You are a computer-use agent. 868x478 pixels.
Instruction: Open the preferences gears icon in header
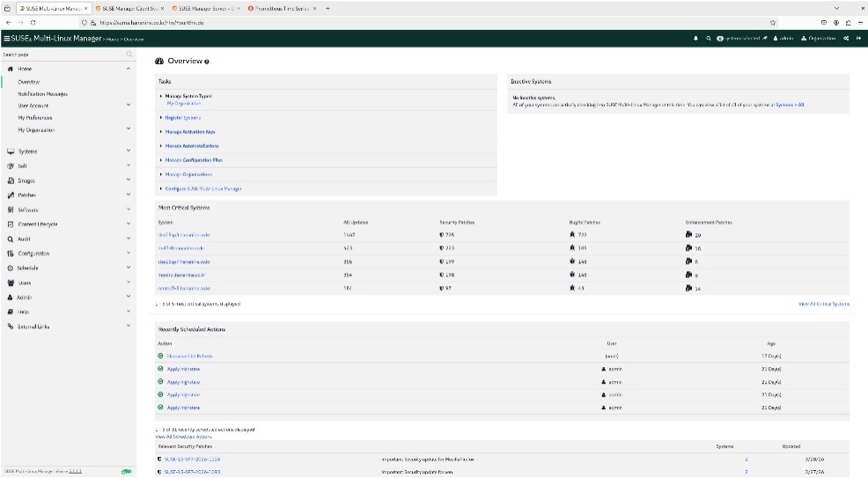point(846,38)
